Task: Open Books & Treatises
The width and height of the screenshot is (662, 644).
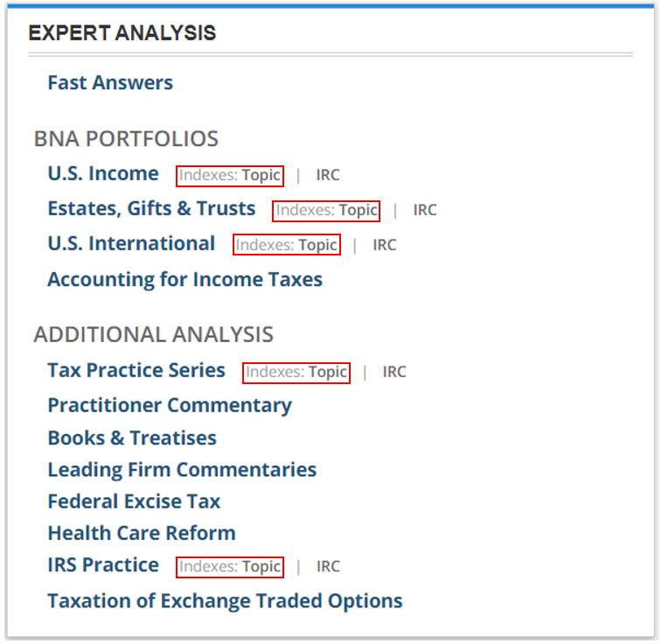Action: 132,438
